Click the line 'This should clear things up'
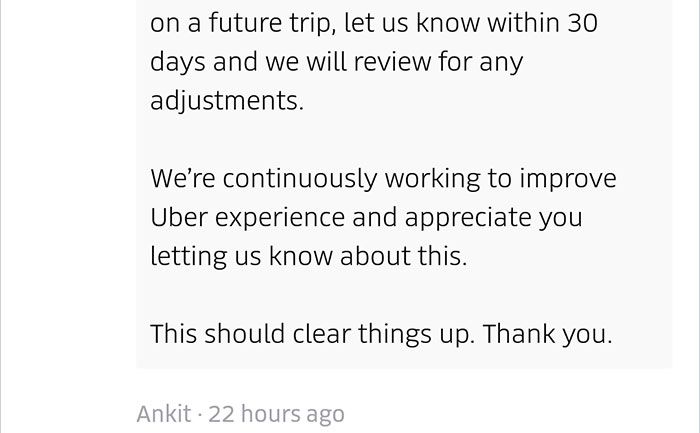700x433 pixels. [312, 334]
